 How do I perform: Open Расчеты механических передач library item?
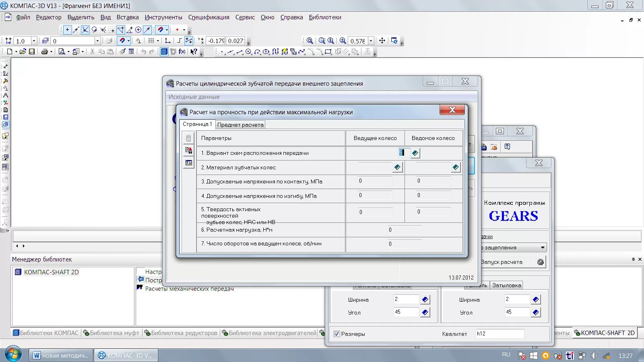coord(189,289)
